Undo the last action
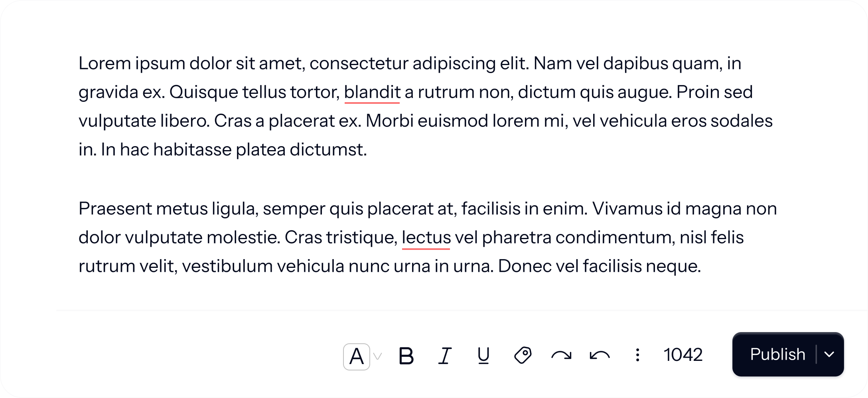 (x=600, y=354)
